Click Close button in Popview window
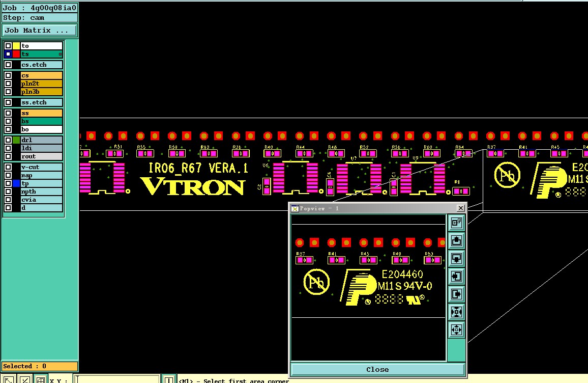This screenshot has width=588, height=383. tap(377, 369)
